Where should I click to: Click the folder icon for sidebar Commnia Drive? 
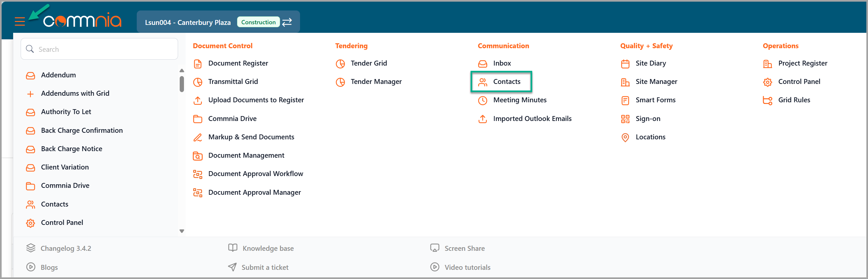(30, 186)
